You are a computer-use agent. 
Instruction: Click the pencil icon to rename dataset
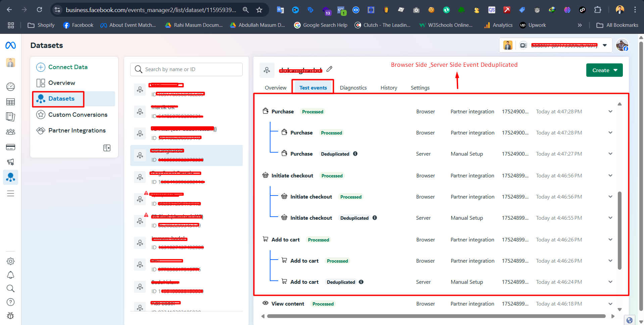point(329,69)
